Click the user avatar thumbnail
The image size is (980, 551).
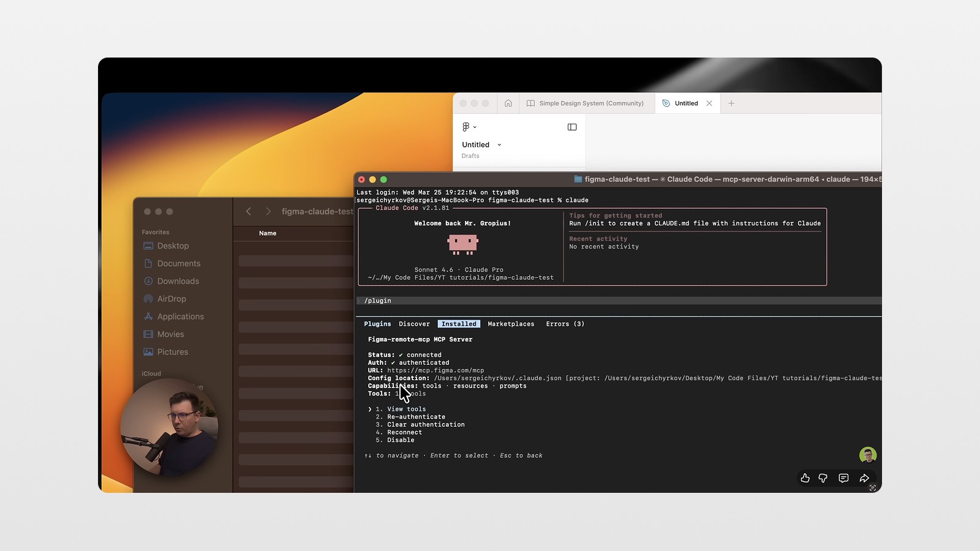pyautogui.click(x=868, y=455)
